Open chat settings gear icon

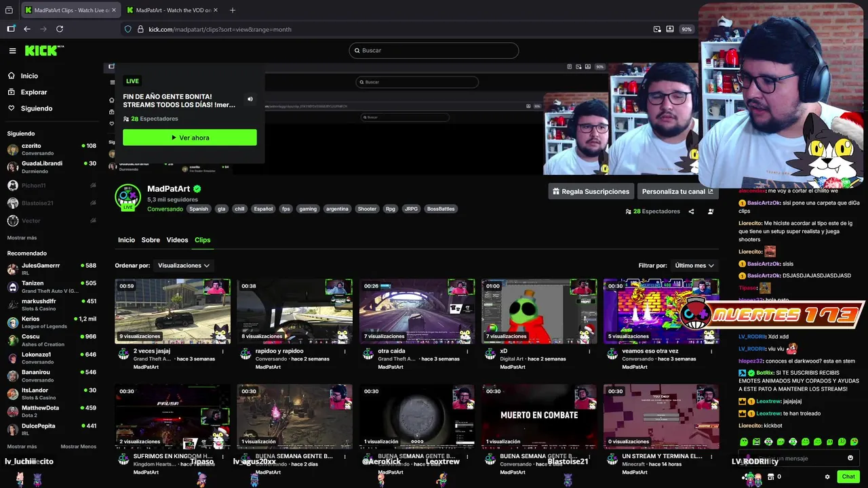[x=827, y=476]
